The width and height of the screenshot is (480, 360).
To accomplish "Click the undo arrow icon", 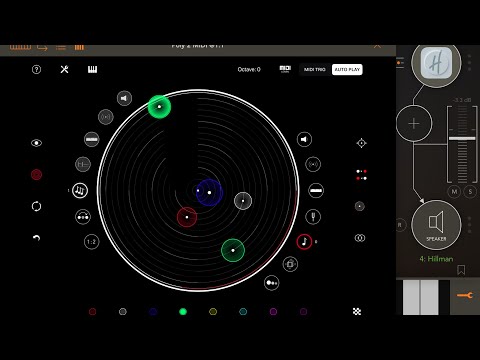I will click(x=36, y=238).
